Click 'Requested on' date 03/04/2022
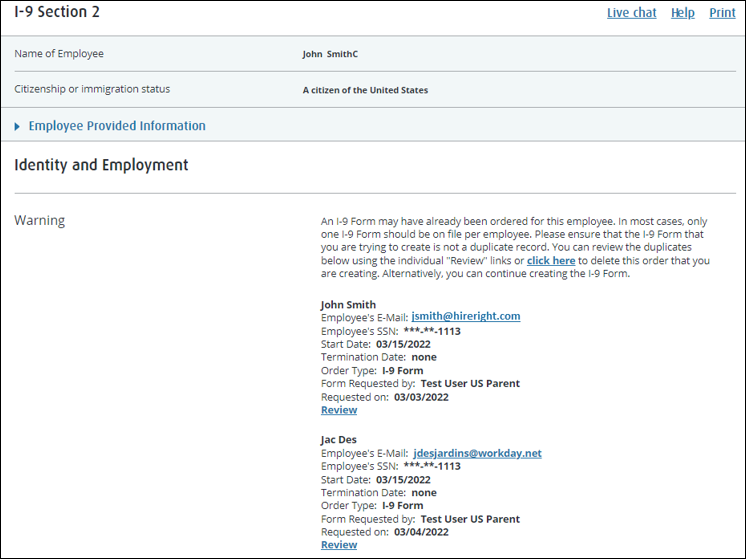Screen dimensions: 746x559 [x=421, y=532]
